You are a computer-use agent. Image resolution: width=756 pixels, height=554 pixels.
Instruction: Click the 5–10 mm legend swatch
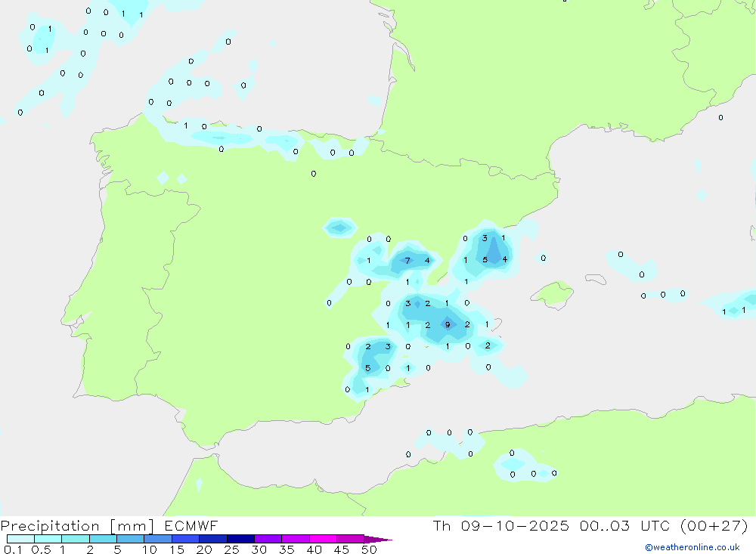[131, 539]
